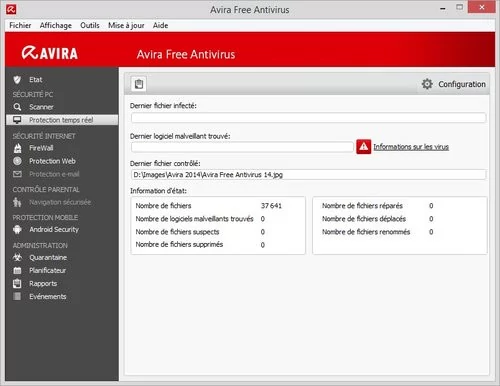The image size is (500, 386).
Task: Click Nombre de logiciels malveillants trouvés label
Action: click(194, 219)
